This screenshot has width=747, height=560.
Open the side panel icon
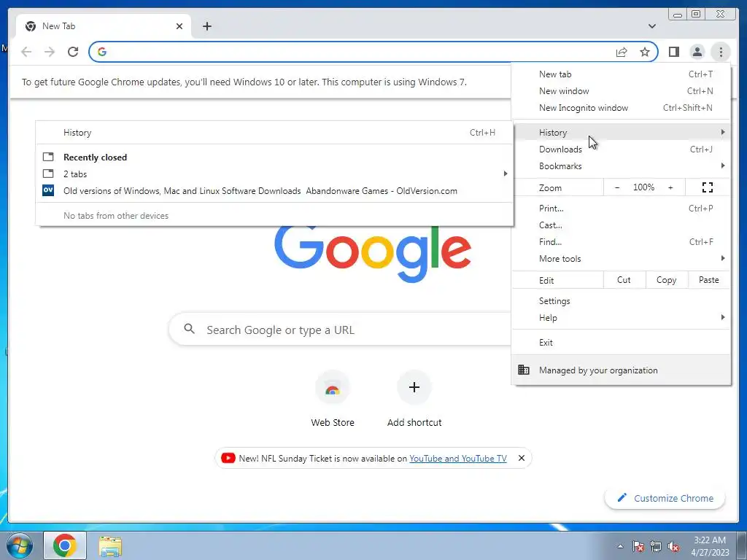coord(673,52)
